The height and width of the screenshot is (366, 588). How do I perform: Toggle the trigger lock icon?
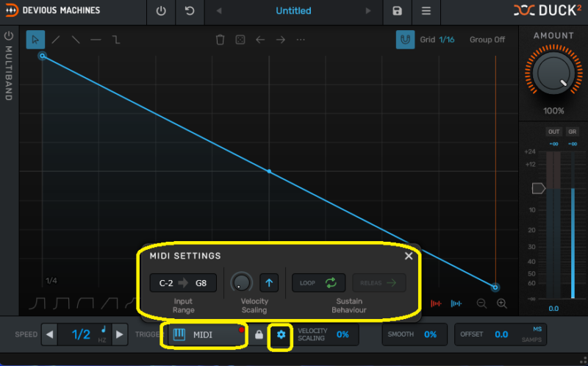259,334
